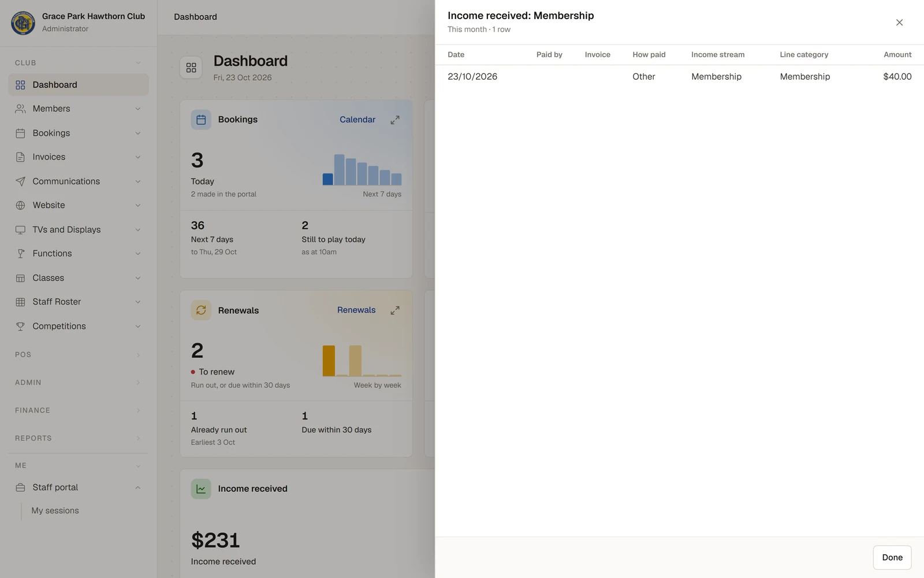Close the Income received panel with X
Image resolution: width=924 pixels, height=578 pixels.
[x=899, y=23]
